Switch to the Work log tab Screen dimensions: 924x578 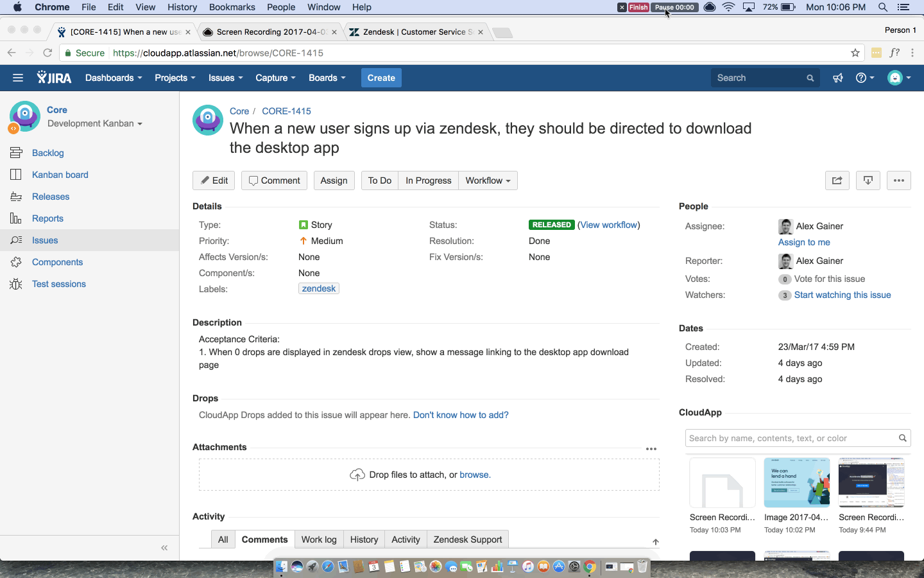coord(319,539)
